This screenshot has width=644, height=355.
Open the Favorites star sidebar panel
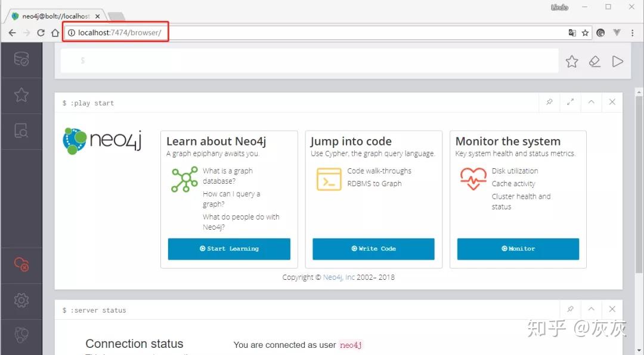21,95
